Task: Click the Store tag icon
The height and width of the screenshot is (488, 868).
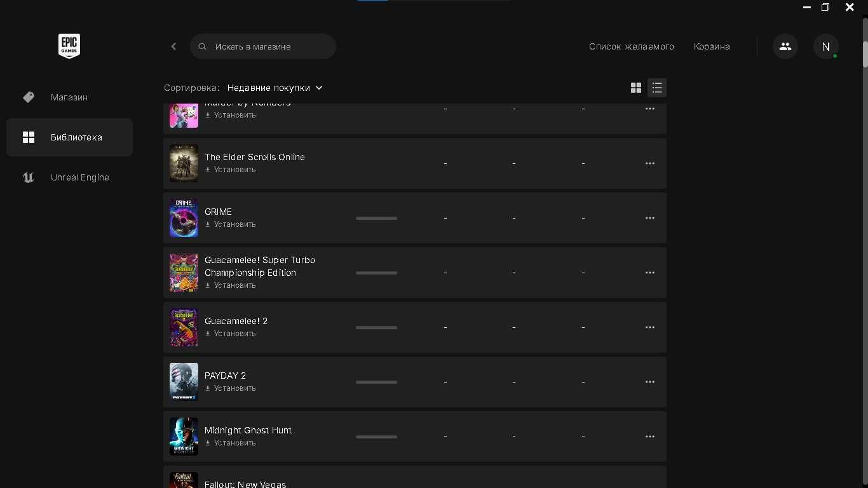Action: point(29,97)
